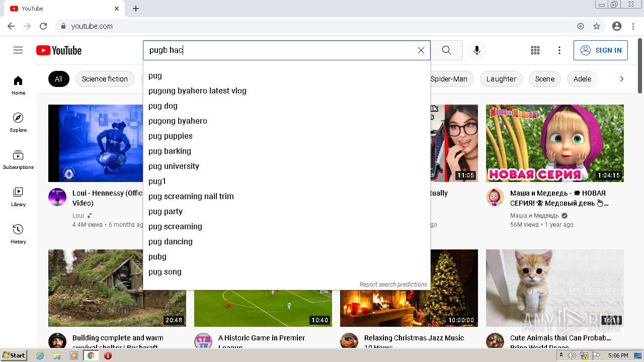Close the YouTube tab
Image resolution: width=644 pixels, height=362 pixels.
point(117,9)
